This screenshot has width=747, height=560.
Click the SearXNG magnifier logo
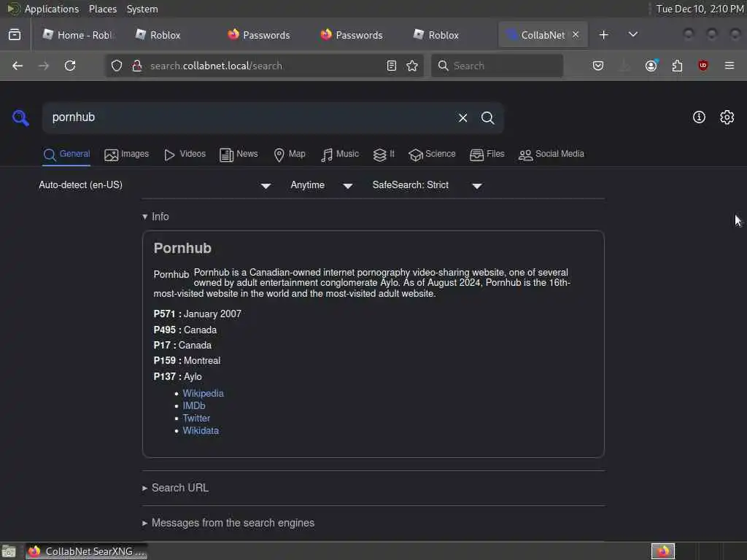pos(20,117)
